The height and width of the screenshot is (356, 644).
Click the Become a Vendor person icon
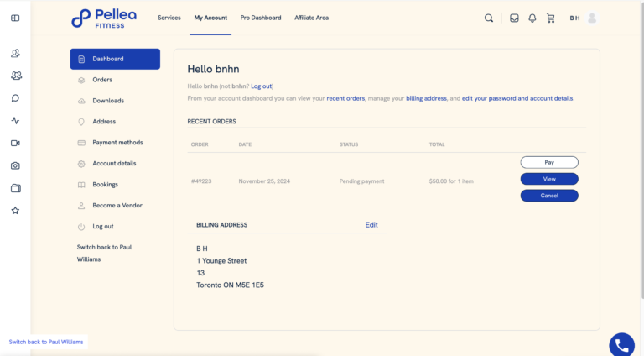81,206
